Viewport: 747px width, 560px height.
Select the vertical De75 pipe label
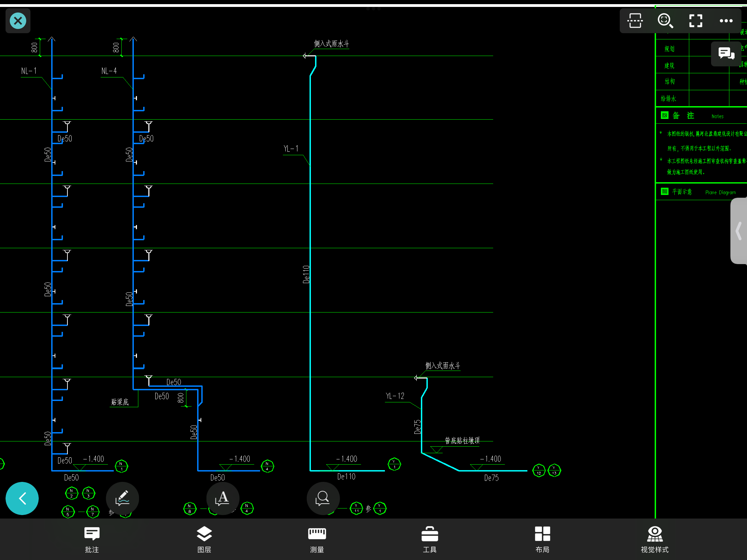417,427
